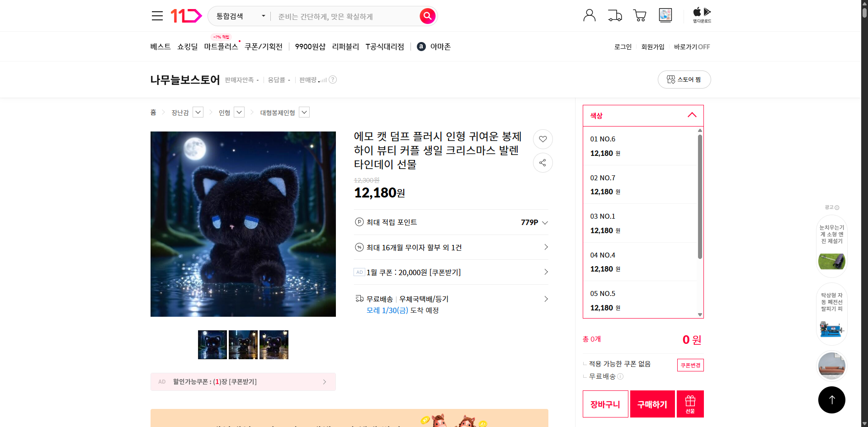
Task: Open seller info help via the question mark icon
Action: click(x=333, y=80)
